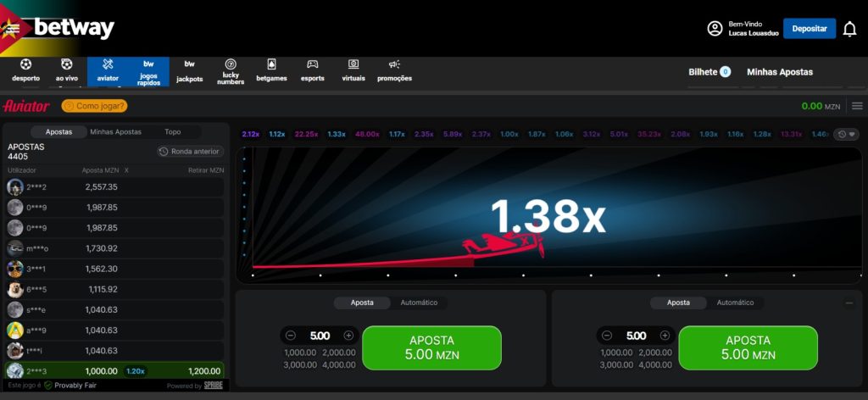The height and width of the screenshot is (400, 868).
Task: Click avatar of user 2***2
Action: tap(15, 187)
